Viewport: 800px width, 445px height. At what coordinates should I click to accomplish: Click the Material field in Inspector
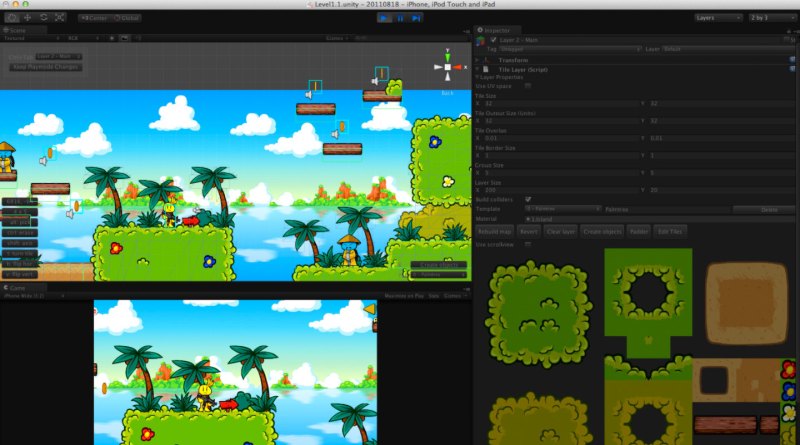pyautogui.click(x=660, y=219)
